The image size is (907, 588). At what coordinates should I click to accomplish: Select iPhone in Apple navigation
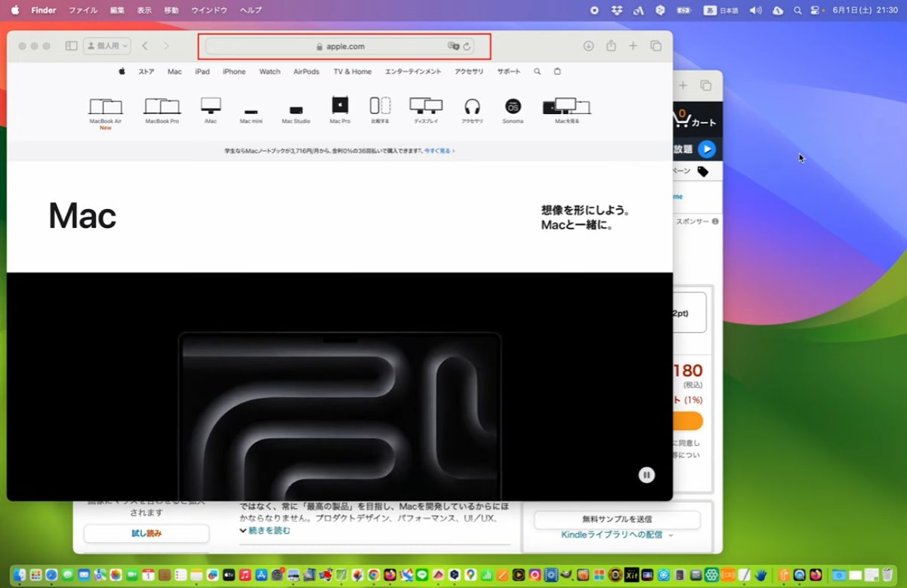tap(234, 72)
